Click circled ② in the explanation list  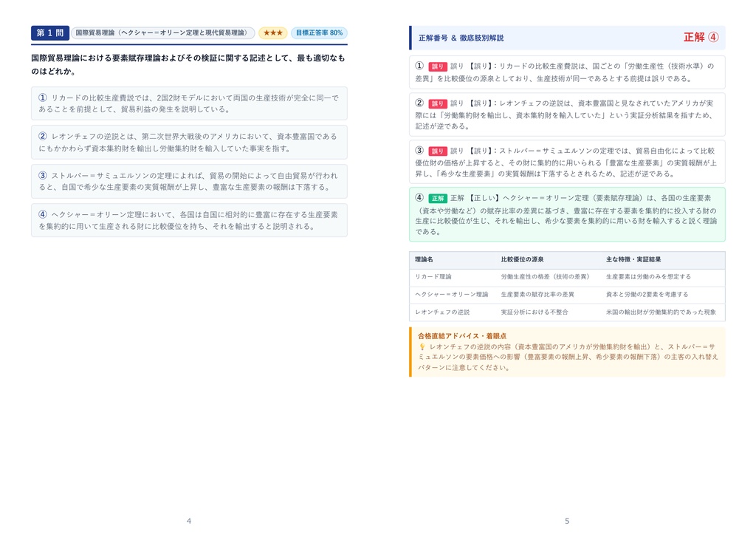419,103
